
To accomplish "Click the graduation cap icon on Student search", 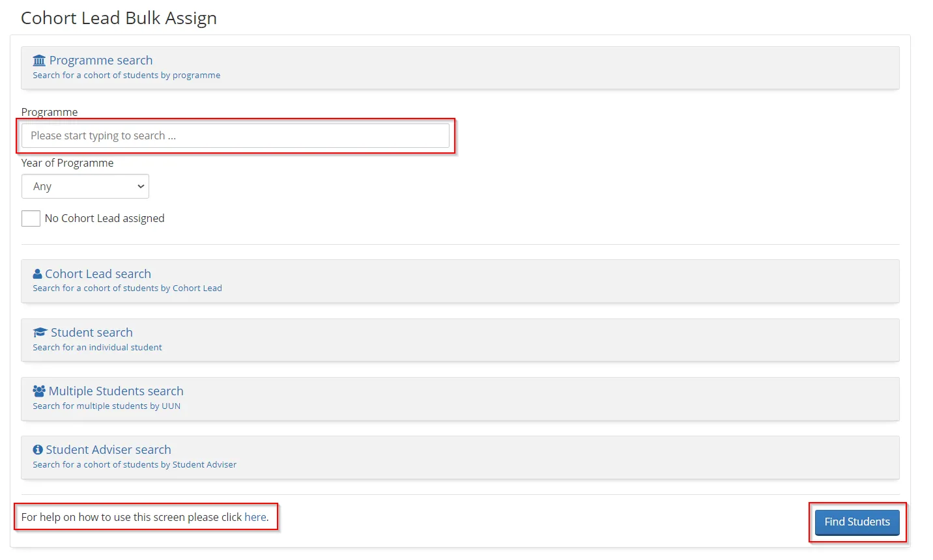I will click(39, 332).
